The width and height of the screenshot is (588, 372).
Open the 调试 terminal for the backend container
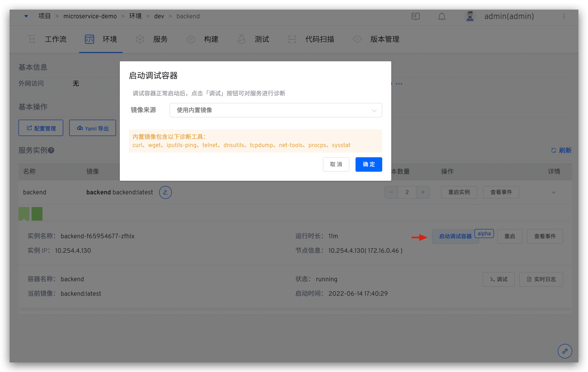pyautogui.click(x=498, y=279)
